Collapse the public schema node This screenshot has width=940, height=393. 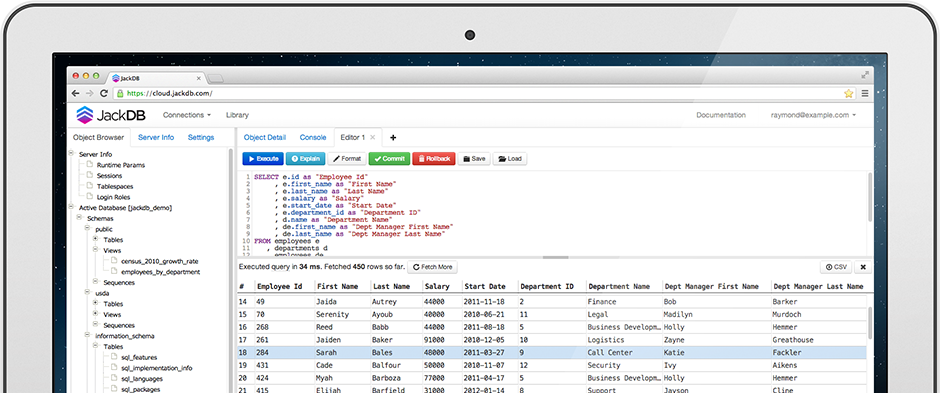click(x=88, y=228)
